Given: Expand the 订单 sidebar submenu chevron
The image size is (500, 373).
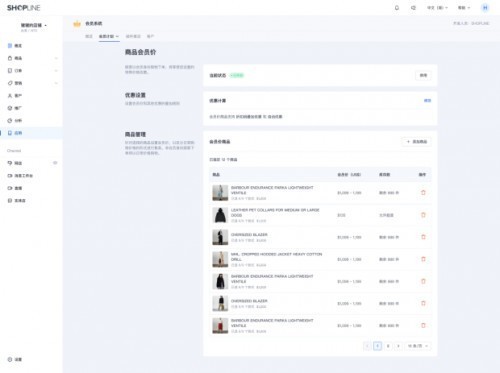Looking at the screenshot, I should tap(56, 71).
